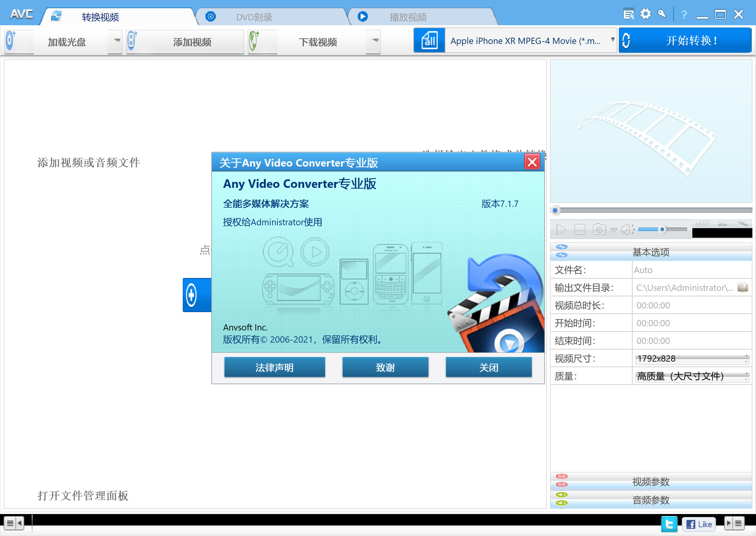Click the bottom-left left-arrow panel icon
Image resolution: width=756 pixels, height=536 pixels.
[20, 523]
